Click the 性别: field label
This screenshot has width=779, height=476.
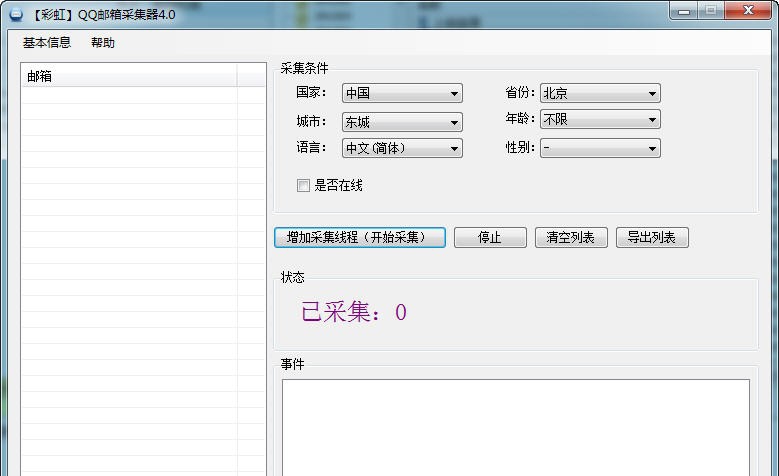coord(520,147)
